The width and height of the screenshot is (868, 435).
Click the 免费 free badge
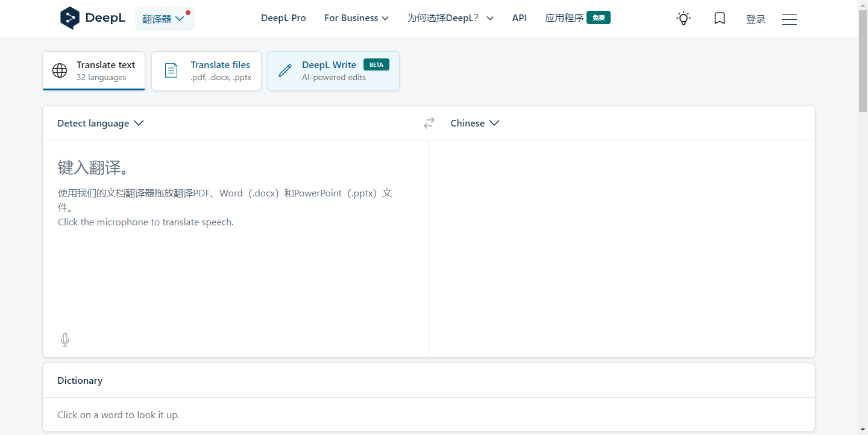599,18
